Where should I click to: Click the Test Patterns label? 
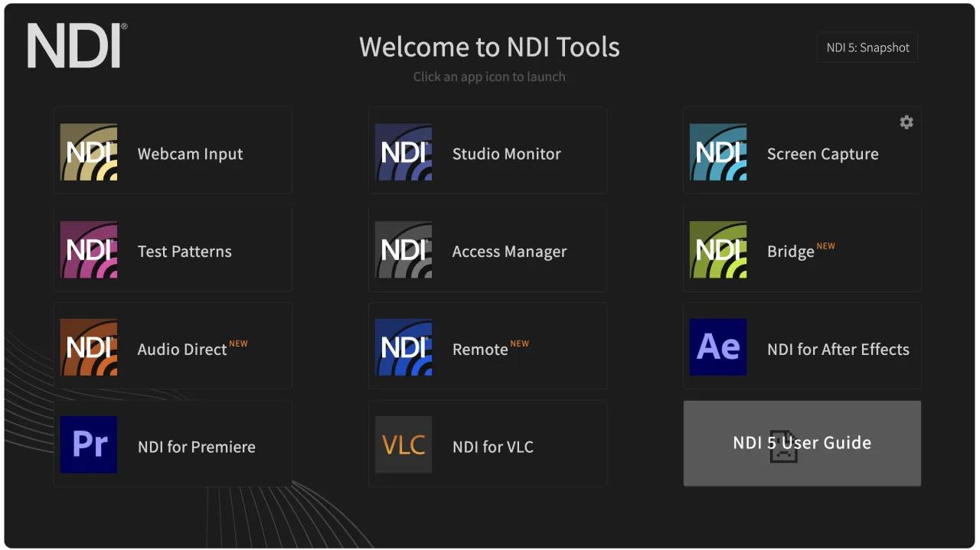point(185,252)
